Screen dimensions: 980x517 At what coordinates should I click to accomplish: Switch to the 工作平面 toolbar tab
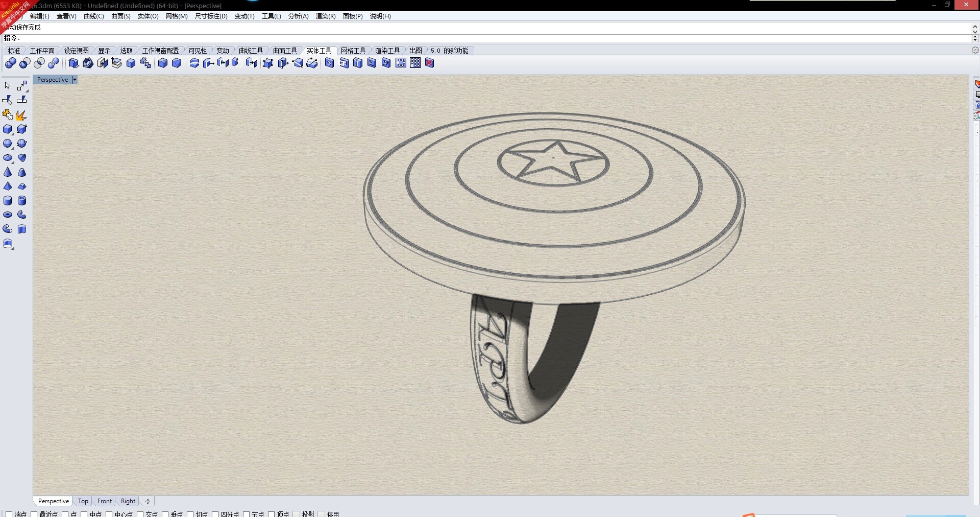pos(42,51)
